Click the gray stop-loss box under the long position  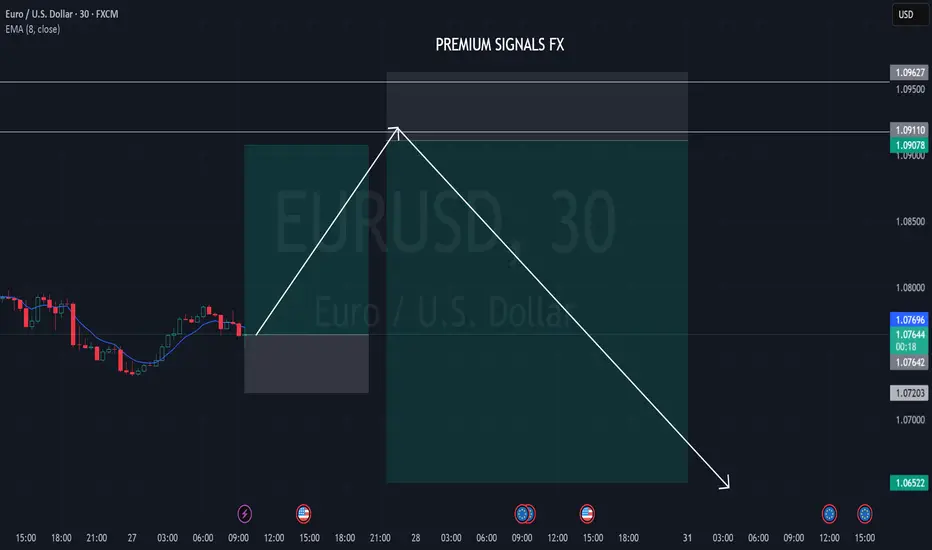(306, 363)
